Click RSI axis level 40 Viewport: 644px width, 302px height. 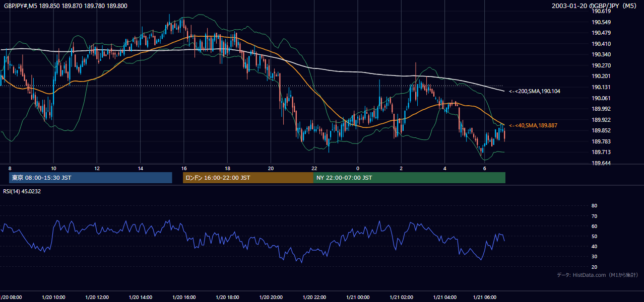tap(595, 247)
